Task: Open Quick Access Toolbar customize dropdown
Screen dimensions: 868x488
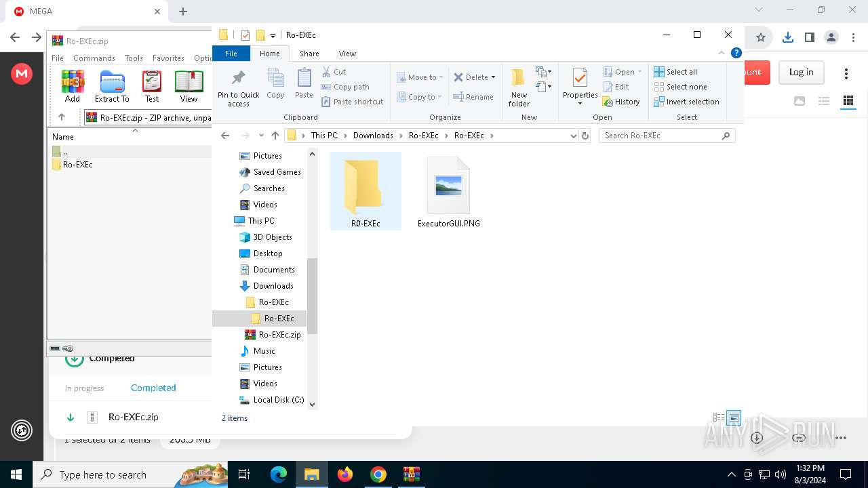Action: pyautogui.click(x=273, y=35)
